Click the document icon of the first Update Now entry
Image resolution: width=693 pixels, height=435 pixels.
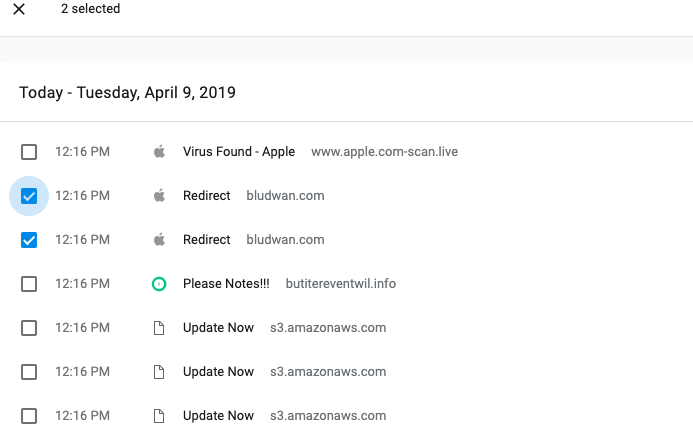coord(158,328)
